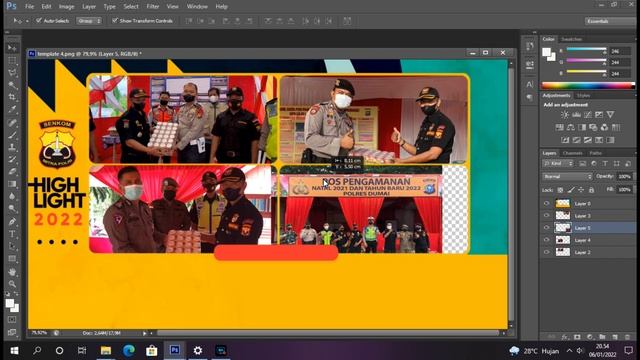The height and width of the screenshot is (360, 640).
Task: Select the Pen tool
Action: point(12,222)
